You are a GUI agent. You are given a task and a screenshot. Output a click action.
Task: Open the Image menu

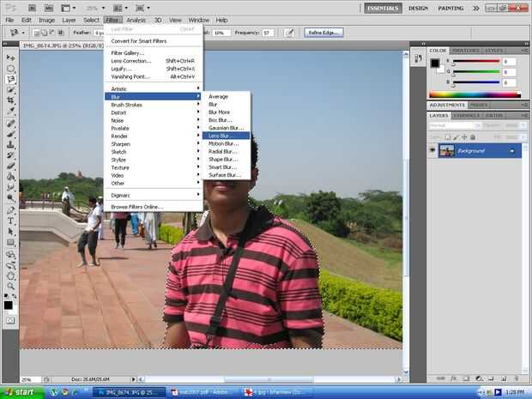[x=46, y=20]
